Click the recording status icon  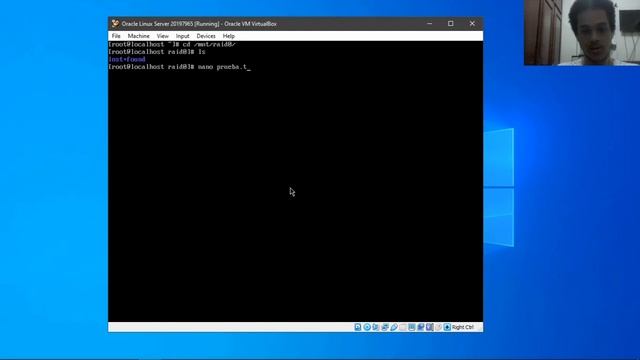421,327
